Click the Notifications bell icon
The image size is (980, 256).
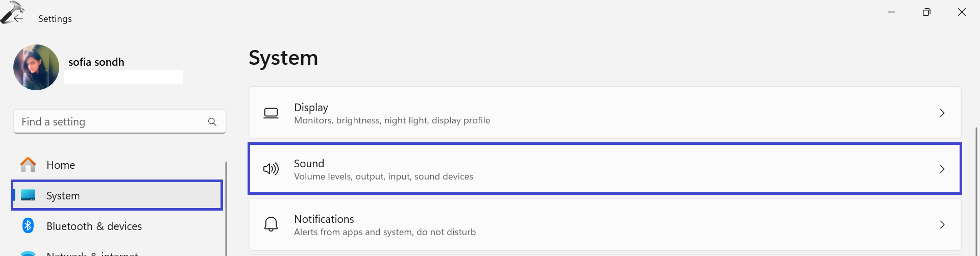tap(271, 224)
